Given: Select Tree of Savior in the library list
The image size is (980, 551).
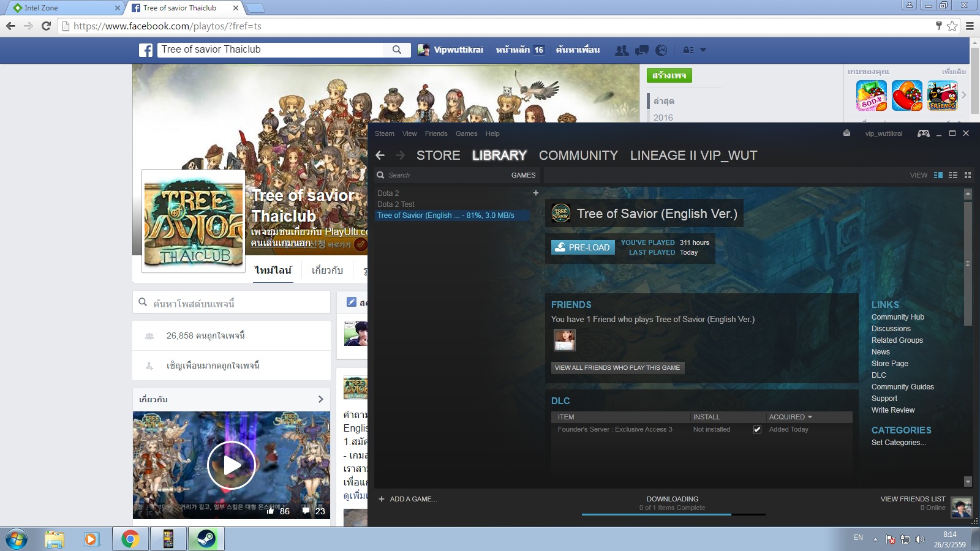Looking at the screenshot, I should tap(452, 216).
